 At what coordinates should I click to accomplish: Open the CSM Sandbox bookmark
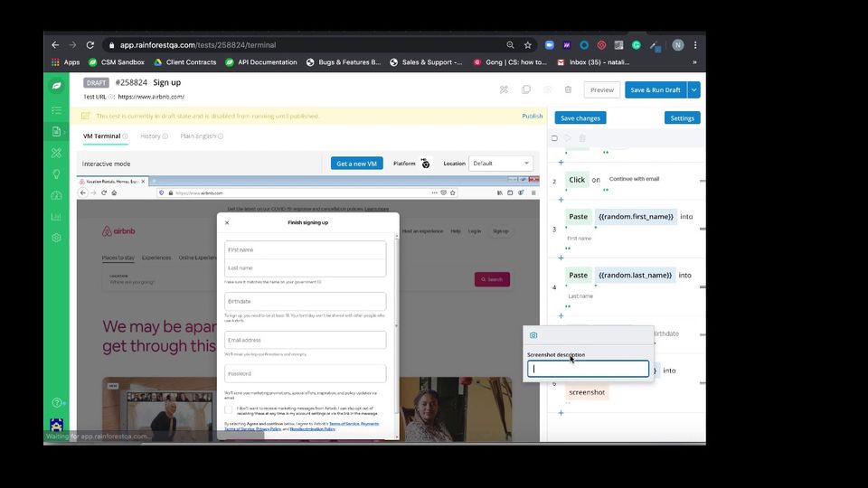coord(117,62)
